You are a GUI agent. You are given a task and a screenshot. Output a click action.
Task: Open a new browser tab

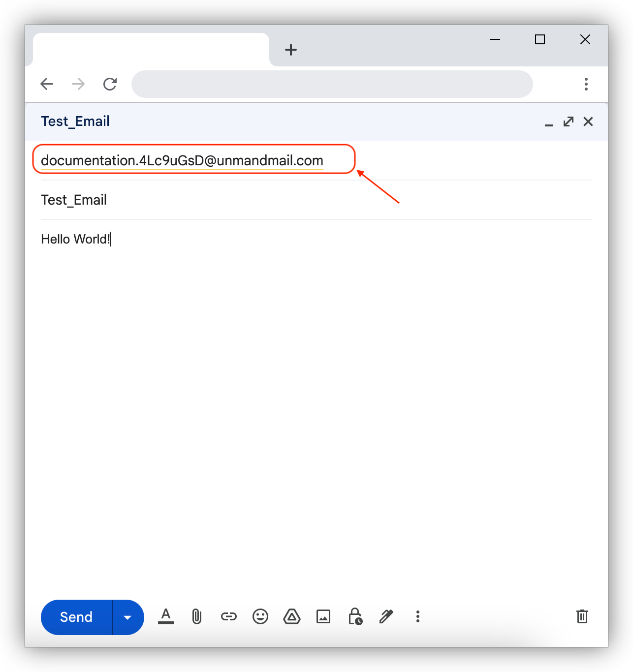[x=291, y=49]
